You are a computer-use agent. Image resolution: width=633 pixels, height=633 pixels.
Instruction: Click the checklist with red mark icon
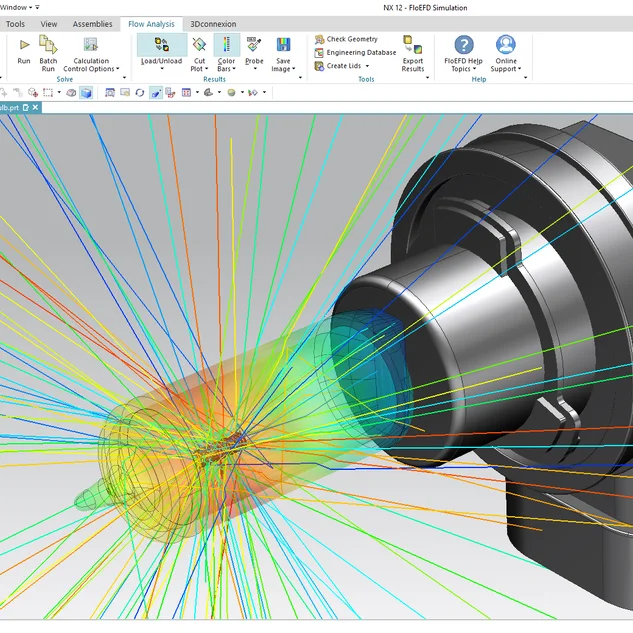click(170, 93)
